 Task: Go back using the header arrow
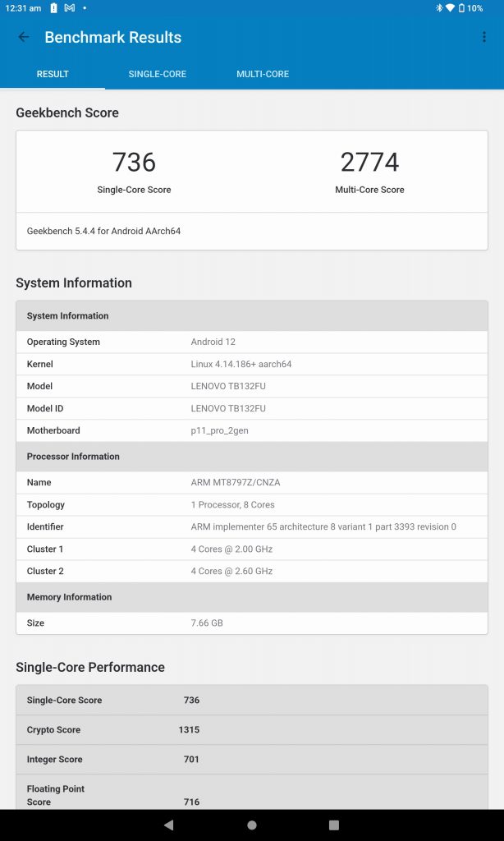[x=24, y=37]
